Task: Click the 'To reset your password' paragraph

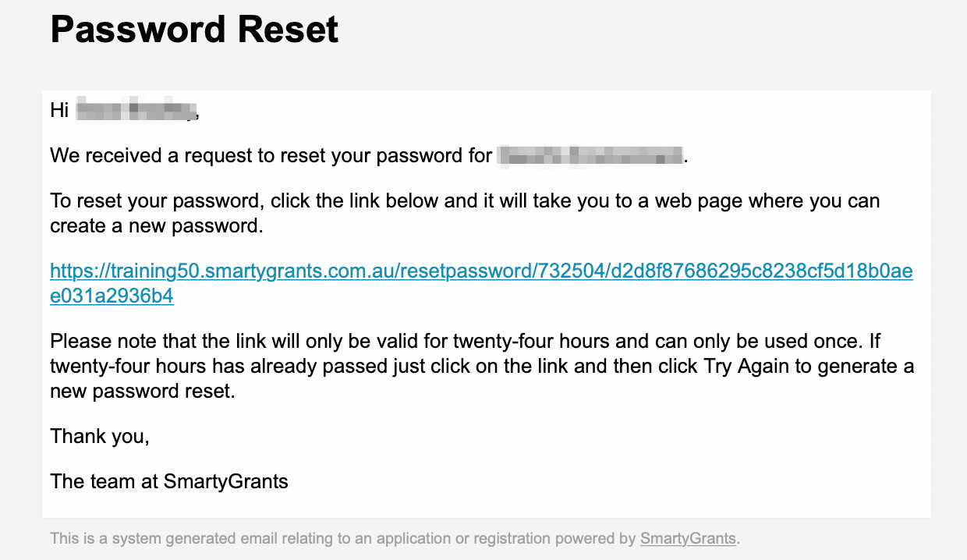Action: pos(465,214)
